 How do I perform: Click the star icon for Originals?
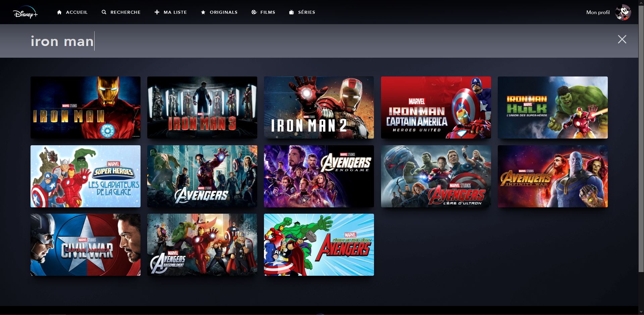203,12
